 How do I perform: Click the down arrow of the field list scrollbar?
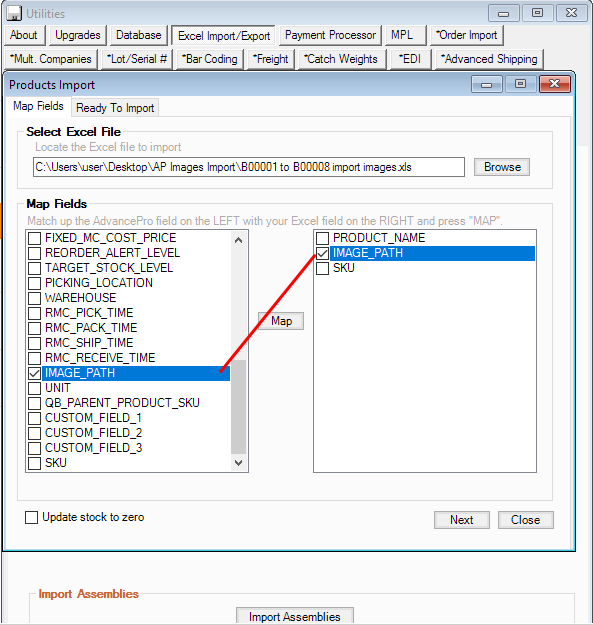(238, 463)
